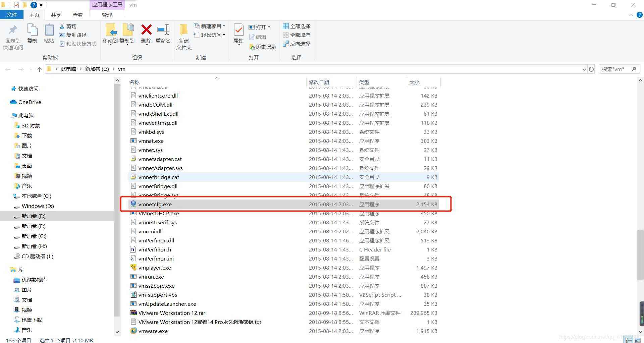The width and height of the screenshot is (644, 343).
Task: Select Windows (D:) drive in sidebar
Action: pyautogui.click(x=38, y=206)
